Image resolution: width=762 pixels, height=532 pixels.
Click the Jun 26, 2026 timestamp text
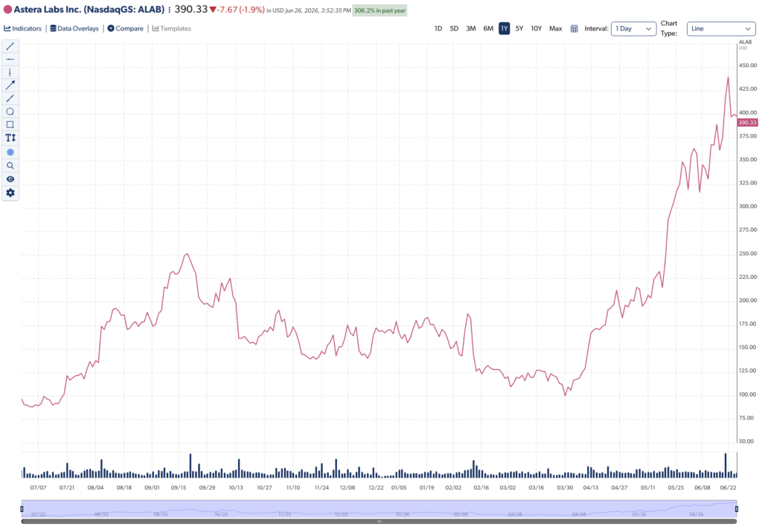(x=318, y=10)
